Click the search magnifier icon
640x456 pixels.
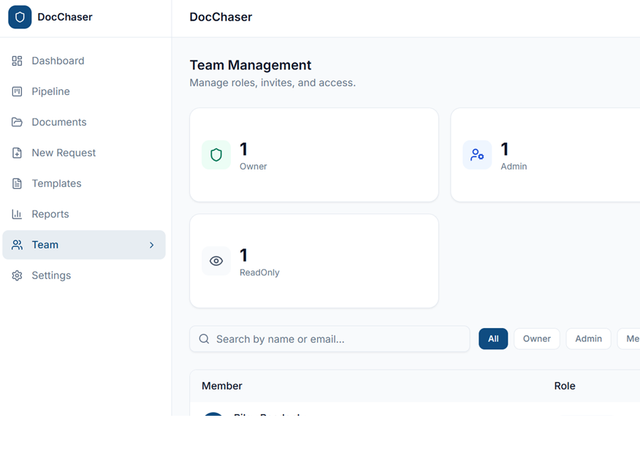tap(204, 339)
